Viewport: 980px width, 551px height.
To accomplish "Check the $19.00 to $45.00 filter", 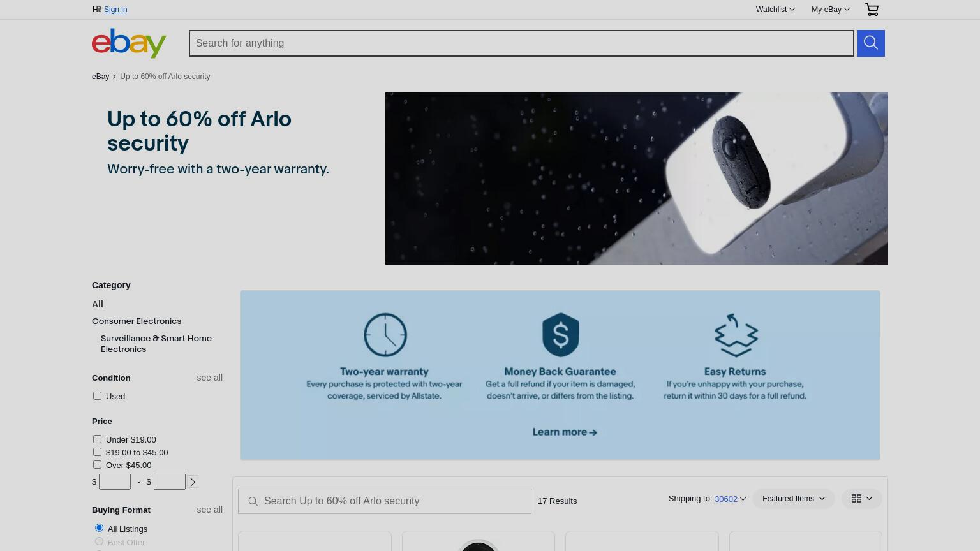I will 97,452.
